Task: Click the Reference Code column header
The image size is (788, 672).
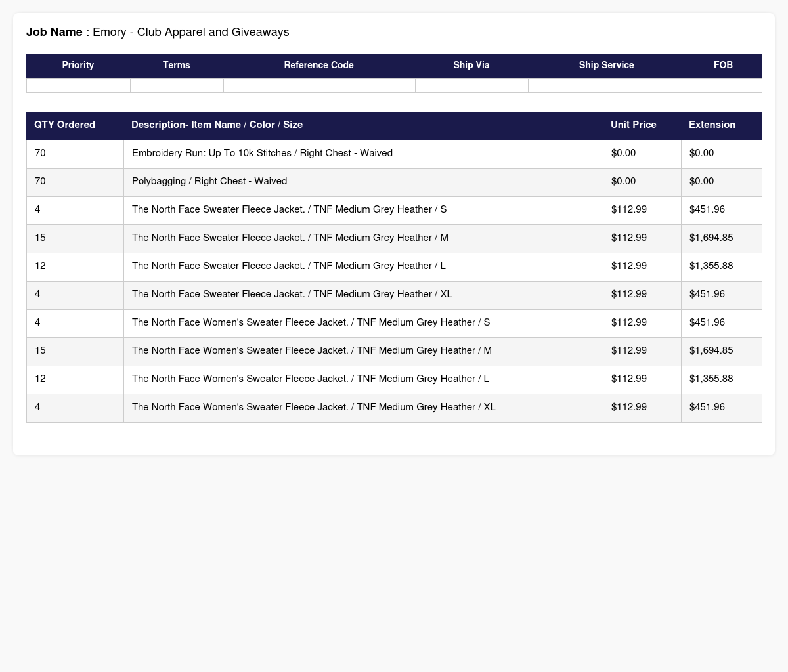Action: (x=318, y=66)
